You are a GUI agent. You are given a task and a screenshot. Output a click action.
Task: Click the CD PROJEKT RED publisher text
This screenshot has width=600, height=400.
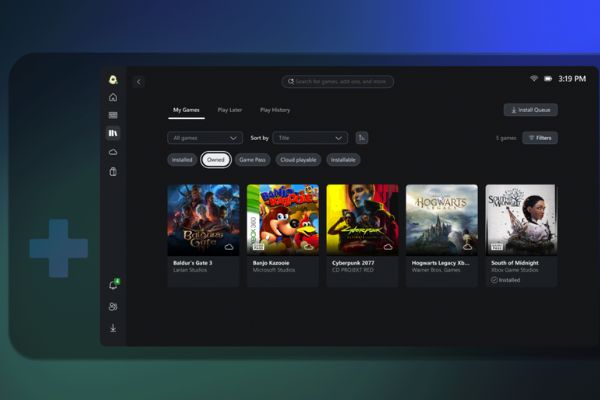353,270
